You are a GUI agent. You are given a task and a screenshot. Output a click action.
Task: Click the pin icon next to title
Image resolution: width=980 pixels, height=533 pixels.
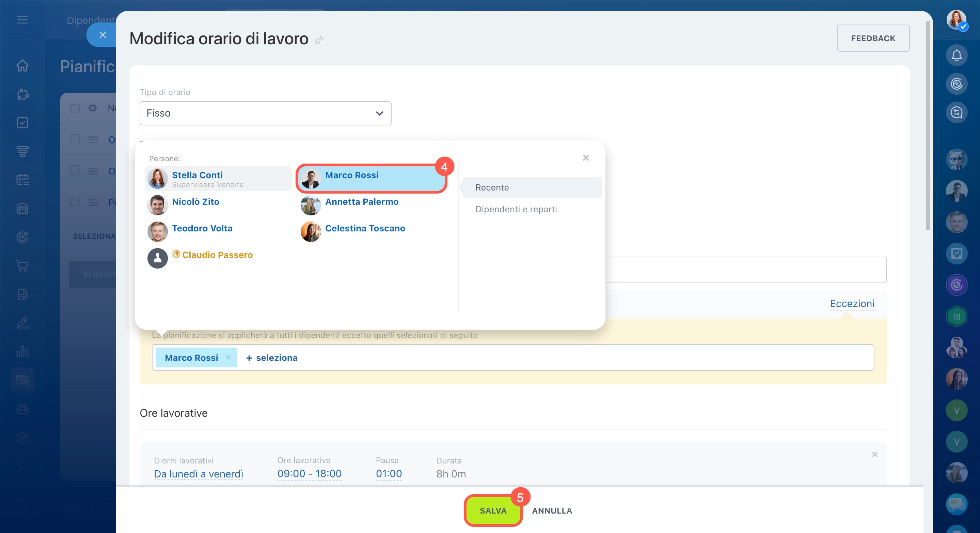coord(319,40)
